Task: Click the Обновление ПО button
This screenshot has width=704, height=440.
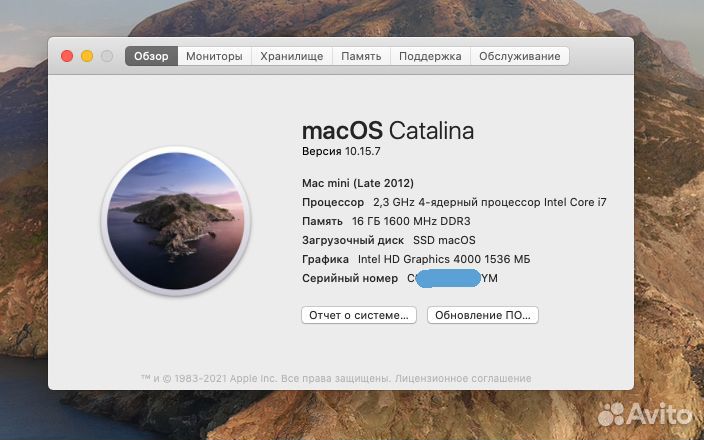Action: click(483, 315)
